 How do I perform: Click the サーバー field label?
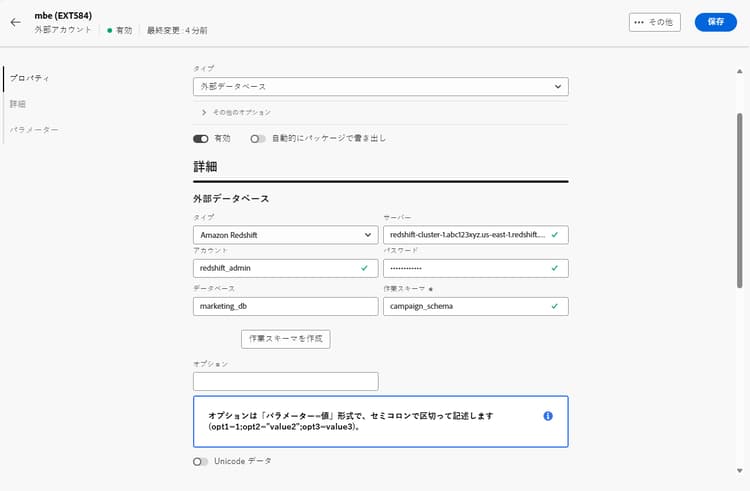(397, 218)
